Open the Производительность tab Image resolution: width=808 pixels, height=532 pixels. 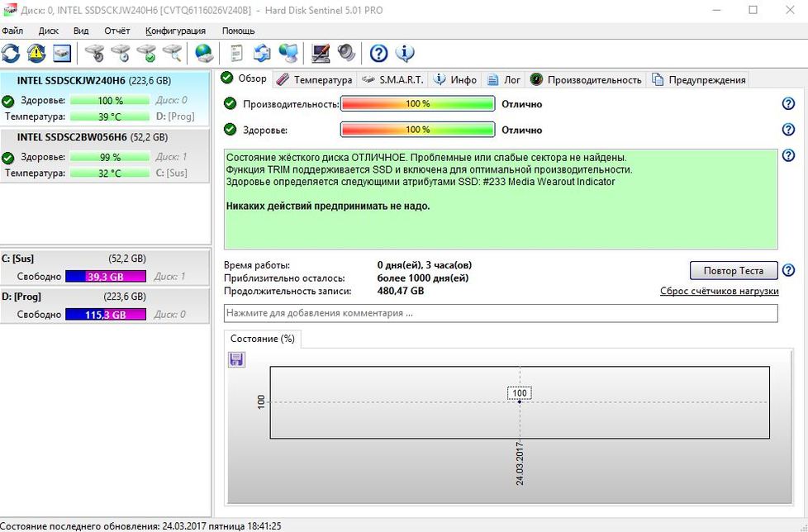586,79
